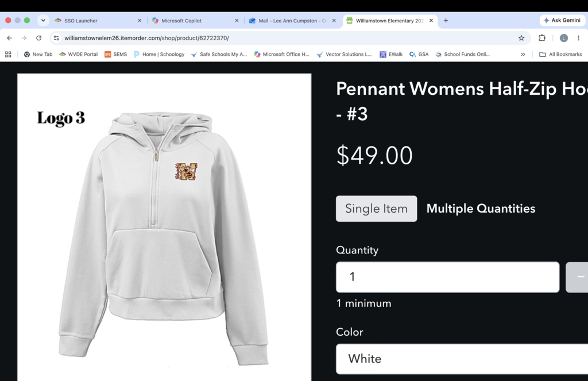The height and width of the screenshot is (381, 588).
Task: Open the Color dropdown showing White
Action: click(462, 359)
